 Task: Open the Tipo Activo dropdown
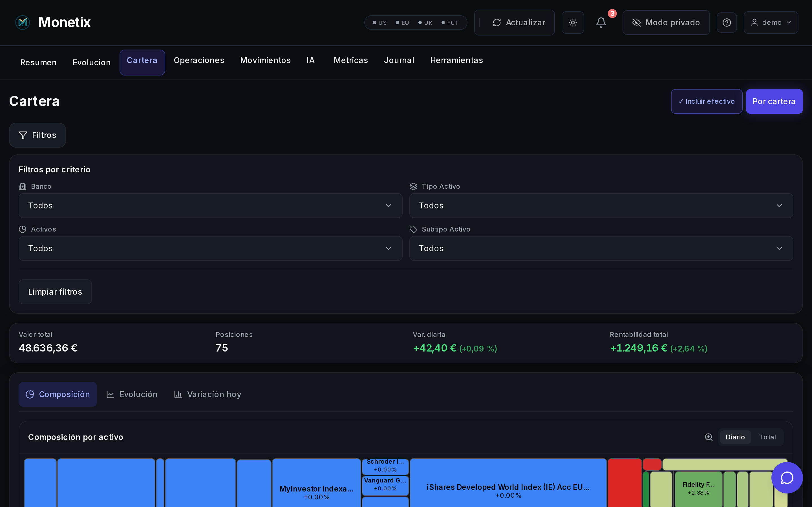(x=601, y=206)
